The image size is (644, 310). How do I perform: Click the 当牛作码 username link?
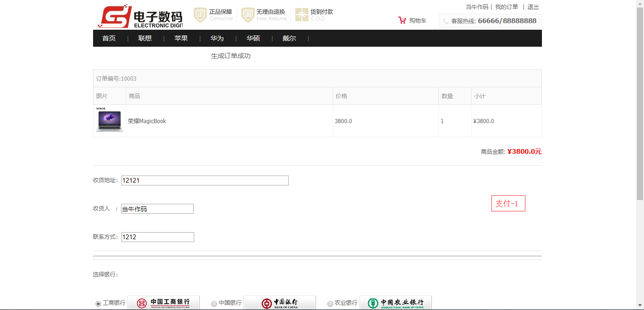(x=477, y=7)
